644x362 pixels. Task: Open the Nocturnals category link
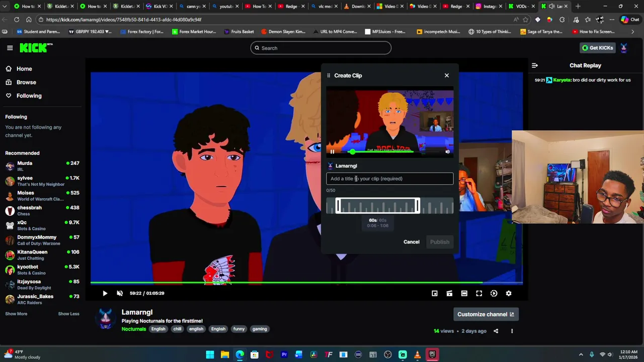pos(134,329)
